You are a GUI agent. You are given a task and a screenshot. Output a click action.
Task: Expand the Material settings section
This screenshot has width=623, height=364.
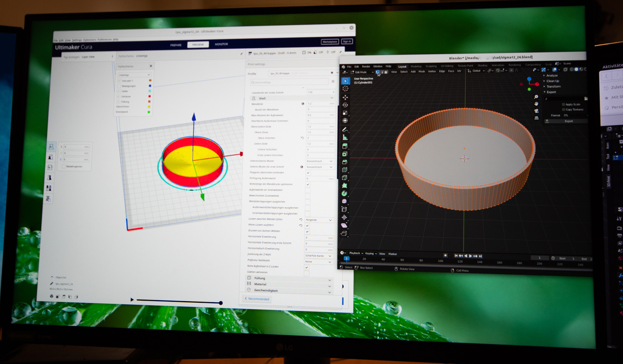[290, 285]
